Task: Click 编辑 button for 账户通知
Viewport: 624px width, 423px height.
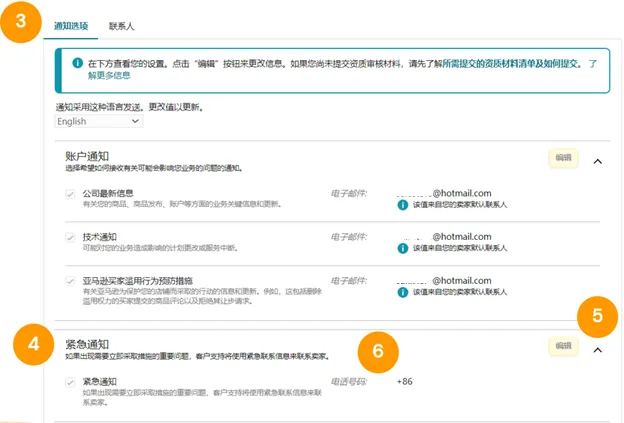Action: (x=563, y=158)
